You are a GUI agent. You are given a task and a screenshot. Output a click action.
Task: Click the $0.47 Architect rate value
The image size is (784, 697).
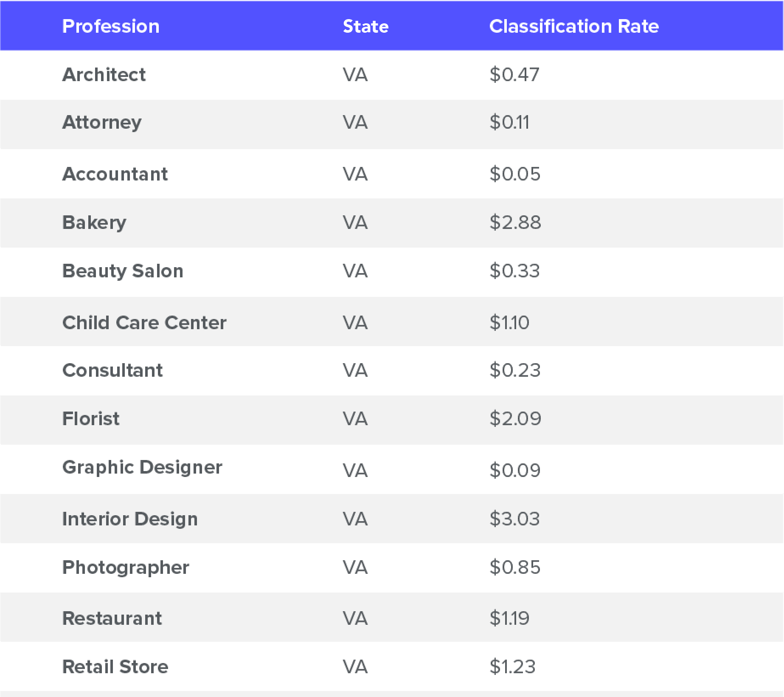(514, 75)
